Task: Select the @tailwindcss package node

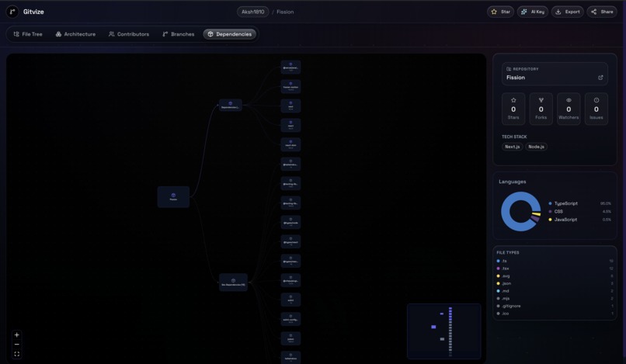Action: tap(290, 164)
